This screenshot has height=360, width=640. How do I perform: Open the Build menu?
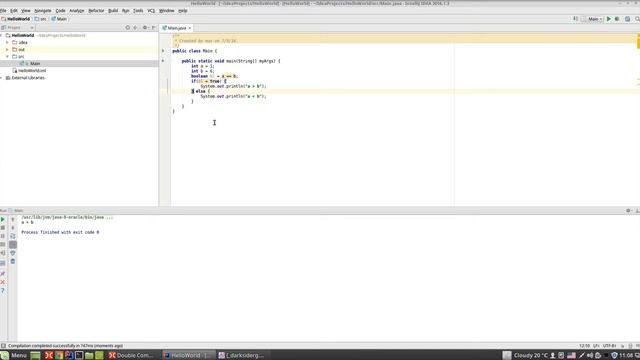pyautogui.click(x=113, y=11)
